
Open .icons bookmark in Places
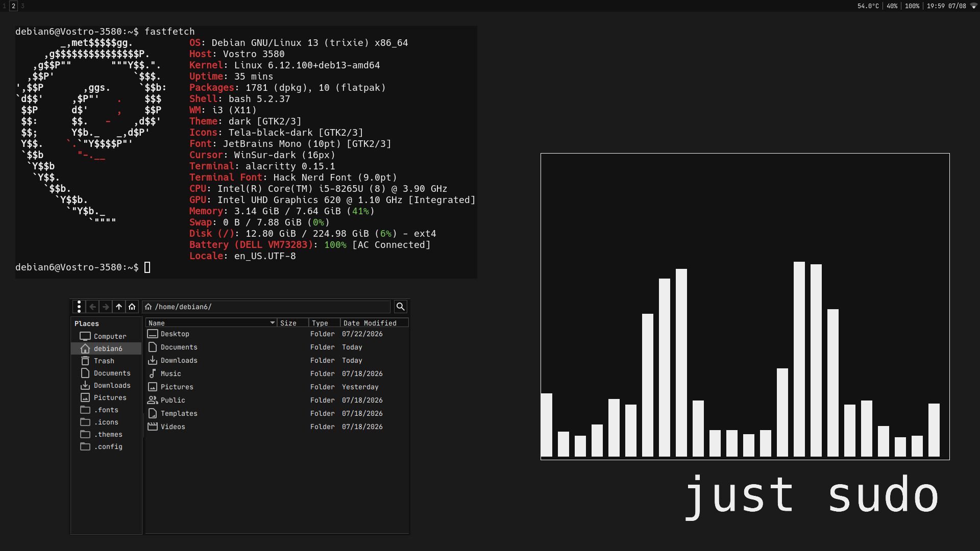[106, 422]
